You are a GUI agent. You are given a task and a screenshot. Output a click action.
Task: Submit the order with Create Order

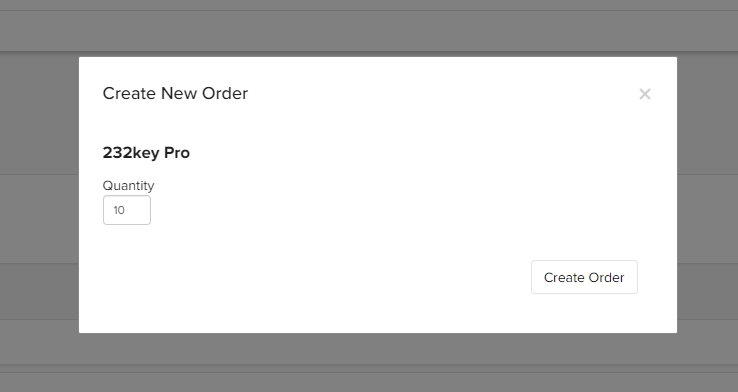click(584, 277)
